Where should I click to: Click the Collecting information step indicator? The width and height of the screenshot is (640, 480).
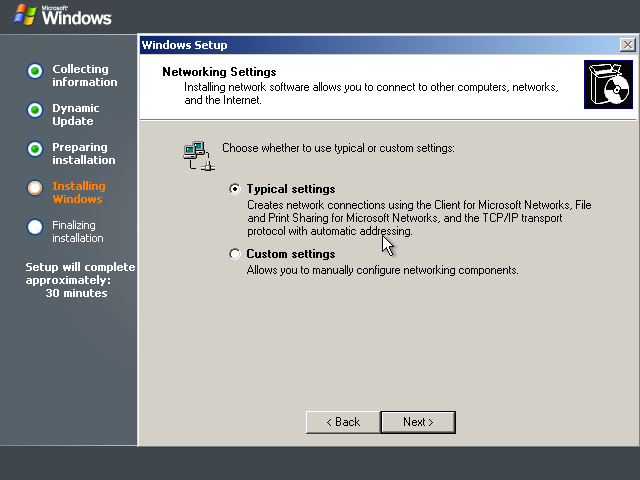(x=35, y=71)
